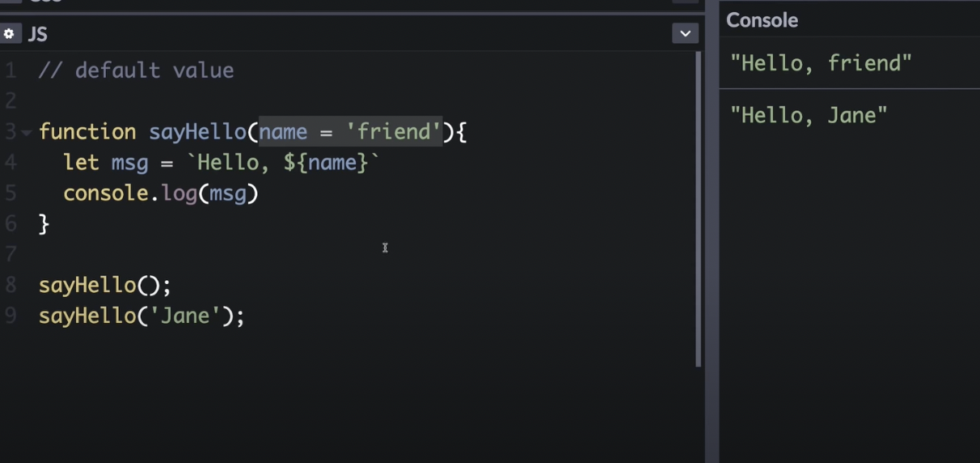Viewport: 980px width, 463px height.
Task: Place cursor in the let msg line
Action: pyautogui.click(x=222, y=163)
